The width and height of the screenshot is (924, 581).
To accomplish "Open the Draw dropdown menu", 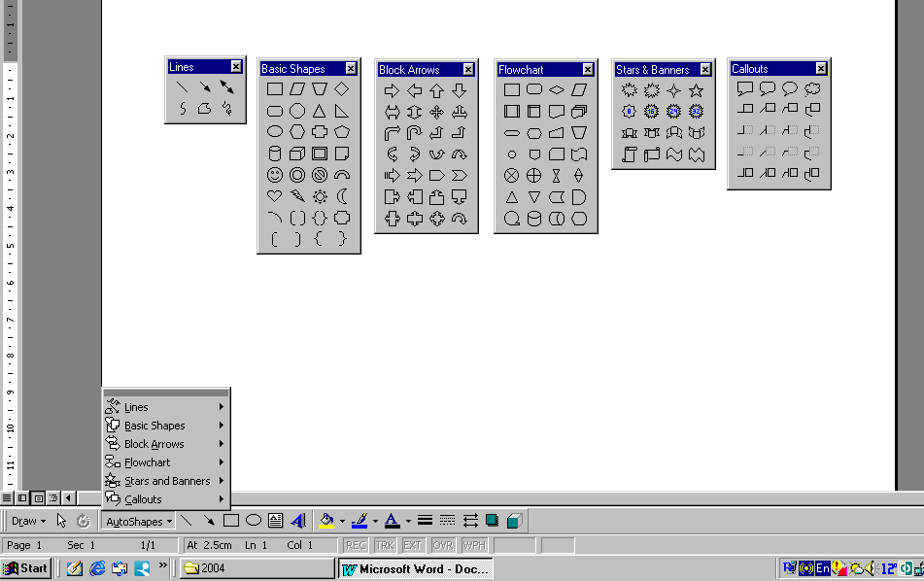I will tap(28, 521).
